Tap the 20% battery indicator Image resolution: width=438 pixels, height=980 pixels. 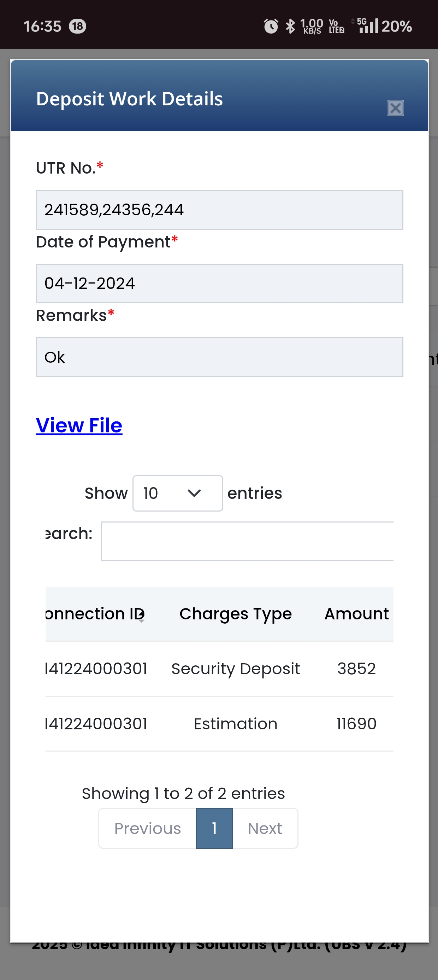point(397,26)
